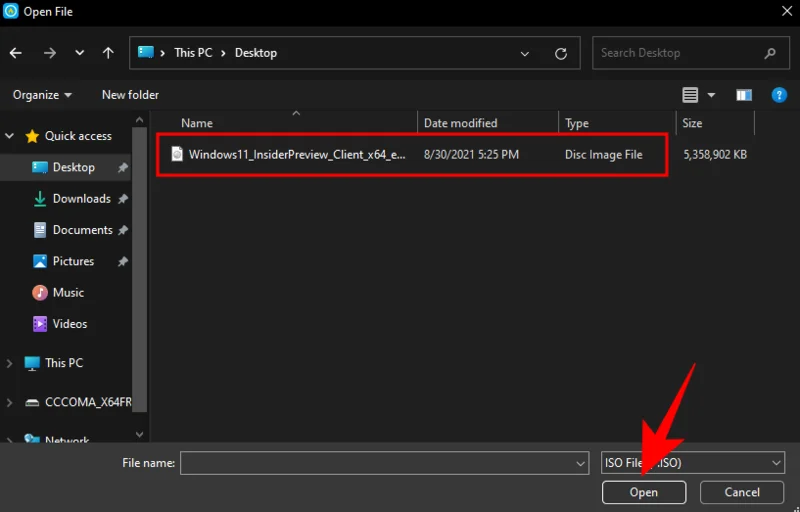Screen dimensions: 800x512
Task: Click the Music note icon
Action: pos(40,293)
